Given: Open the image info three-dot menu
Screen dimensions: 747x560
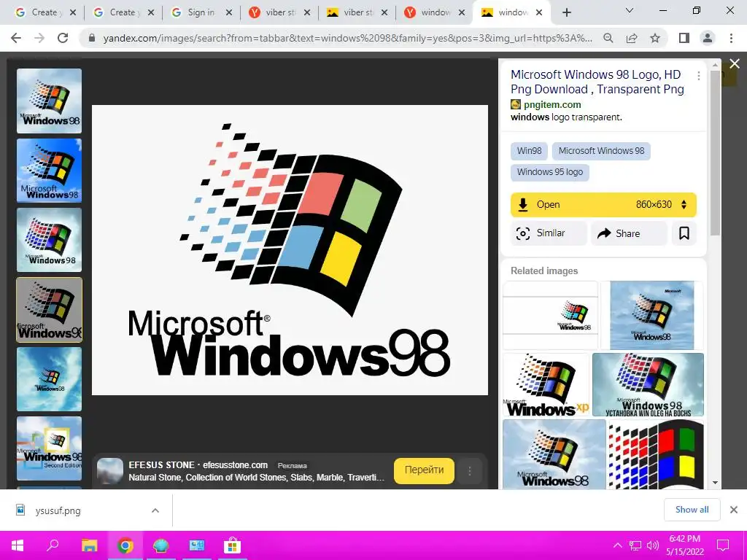Looking at the screenshot, I should 698,76.
